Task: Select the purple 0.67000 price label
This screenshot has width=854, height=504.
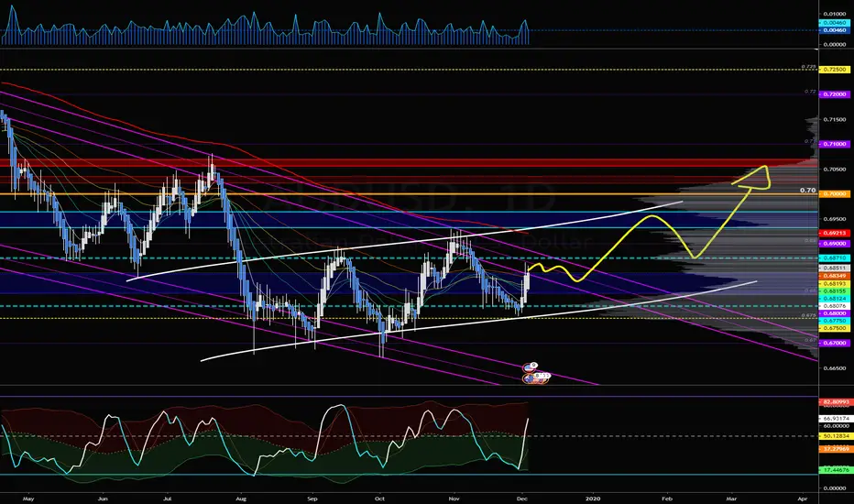Action: pyautogui.click(x=835, y=344)
